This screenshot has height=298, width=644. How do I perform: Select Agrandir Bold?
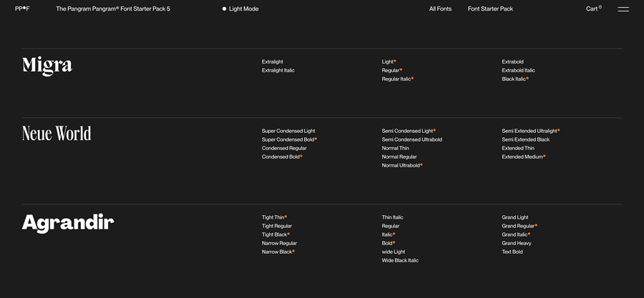point(387,244)
